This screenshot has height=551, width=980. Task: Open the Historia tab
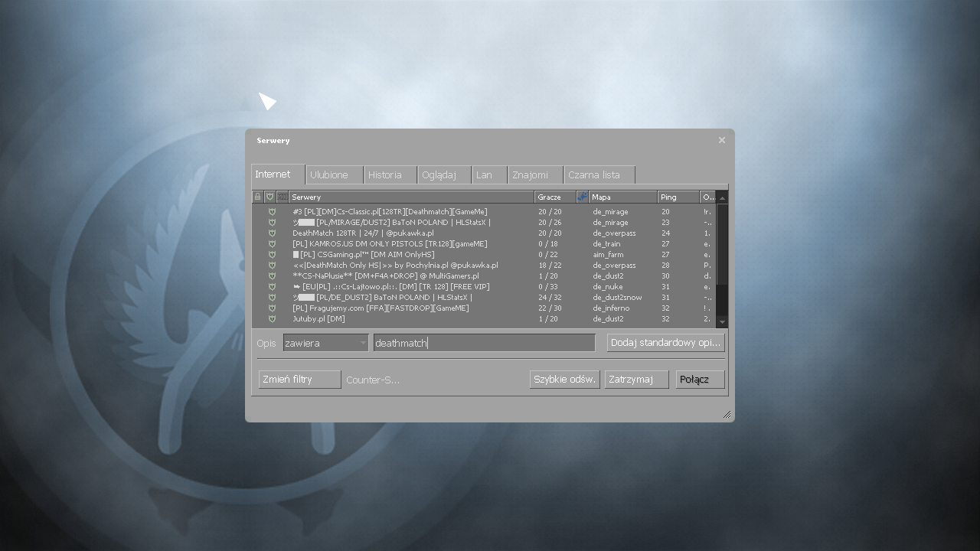tap(390, 175)
